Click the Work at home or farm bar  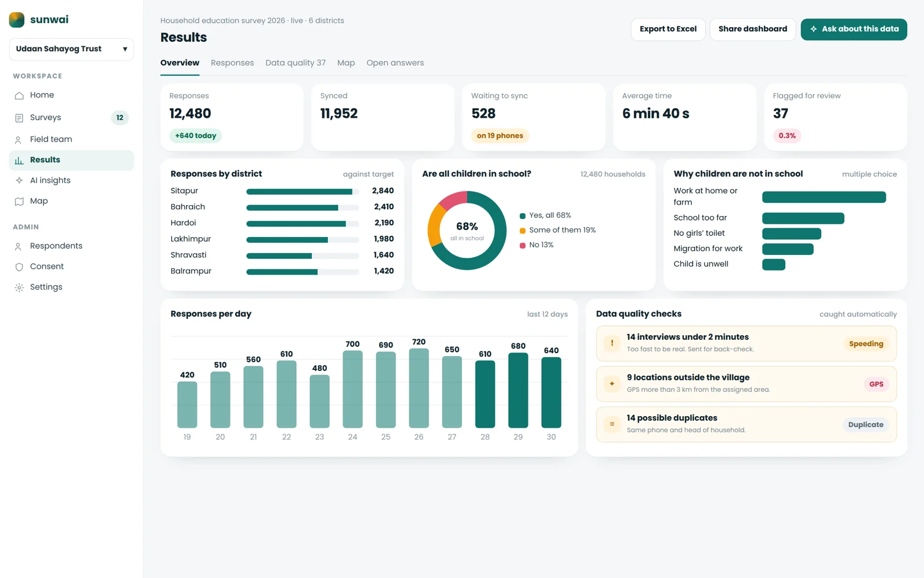pos(824,197)
